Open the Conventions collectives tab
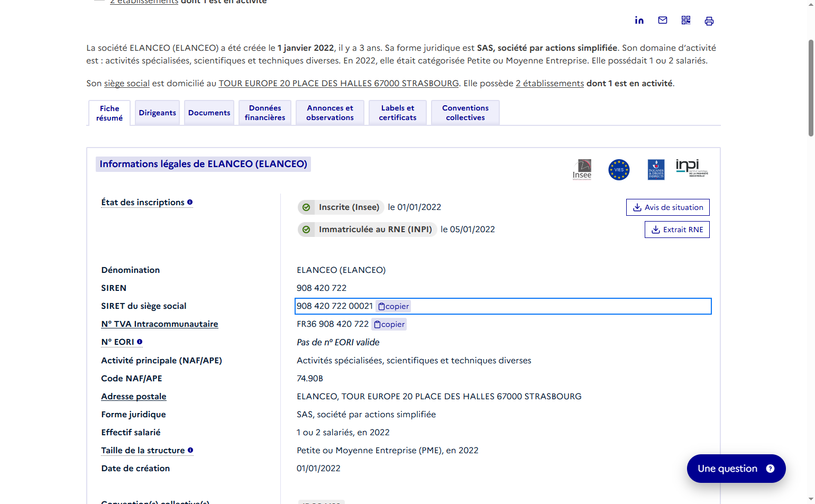Viewport: 815px width, 504px height. point(465,113)
